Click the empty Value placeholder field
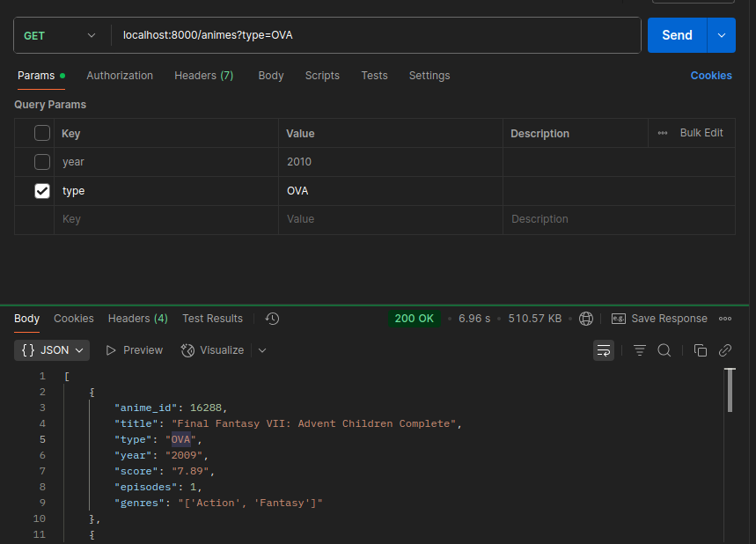The image size is (756, 544). pyautogui.click(x=391, y=219)
